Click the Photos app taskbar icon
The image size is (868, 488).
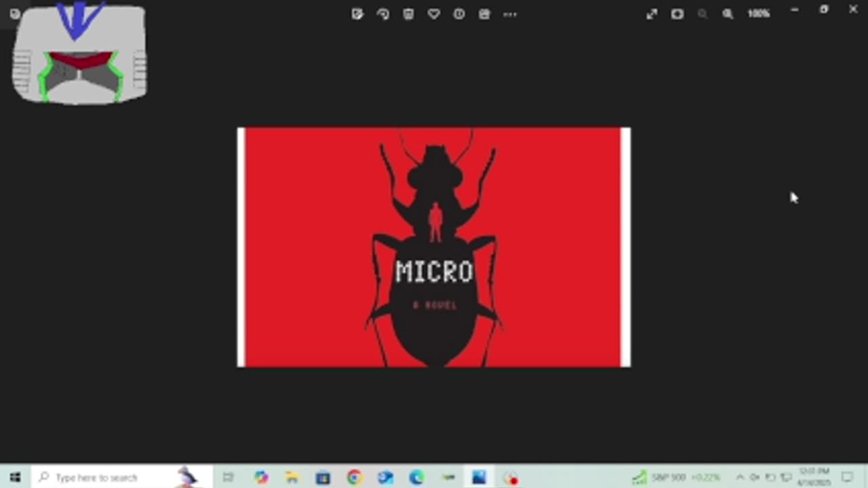479,477
